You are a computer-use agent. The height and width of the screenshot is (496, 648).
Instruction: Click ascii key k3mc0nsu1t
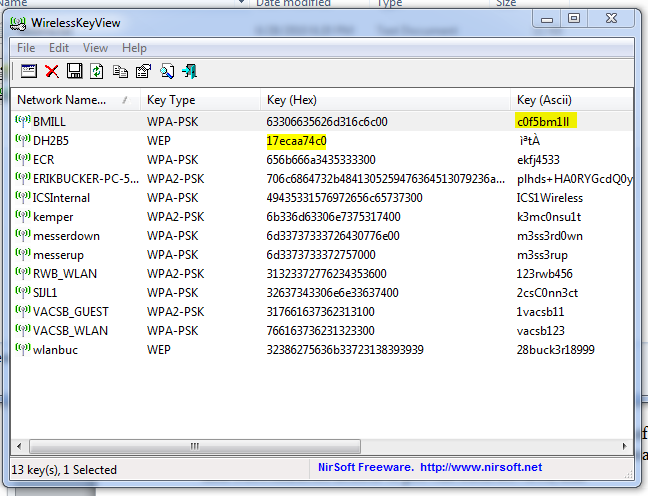pyautogui.click(x=549, y=217)
